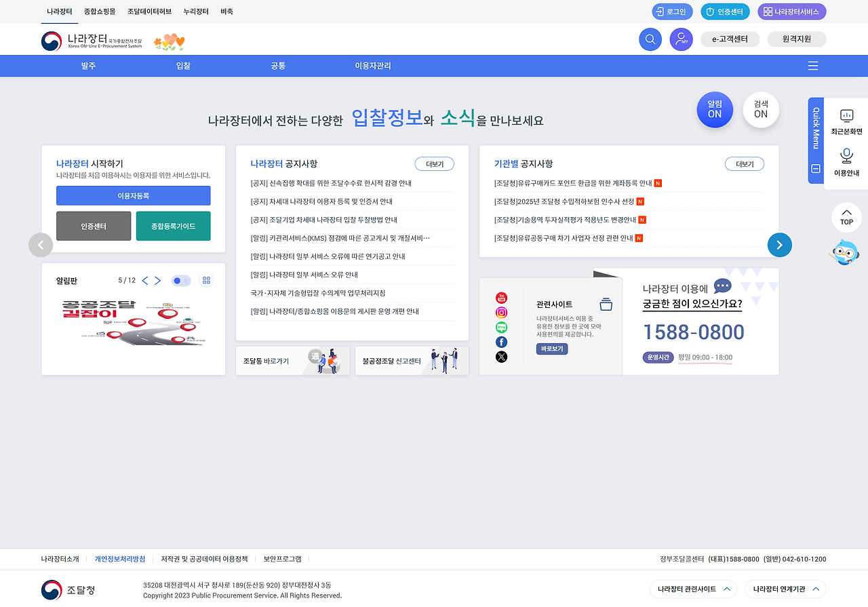The width and height of the screenshot is (868, 607).
Task: Open 공공조달 길잡이 banner image
Action: (134, 322)
